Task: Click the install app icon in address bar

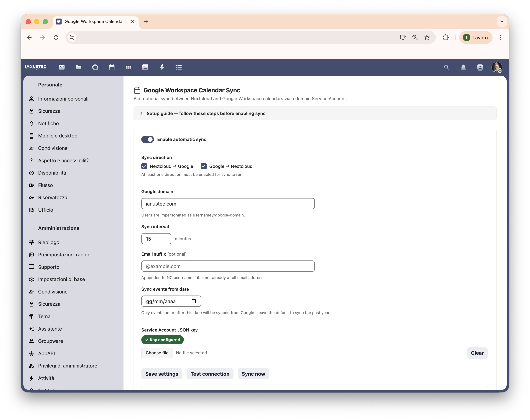Action: tap(403, 37)
